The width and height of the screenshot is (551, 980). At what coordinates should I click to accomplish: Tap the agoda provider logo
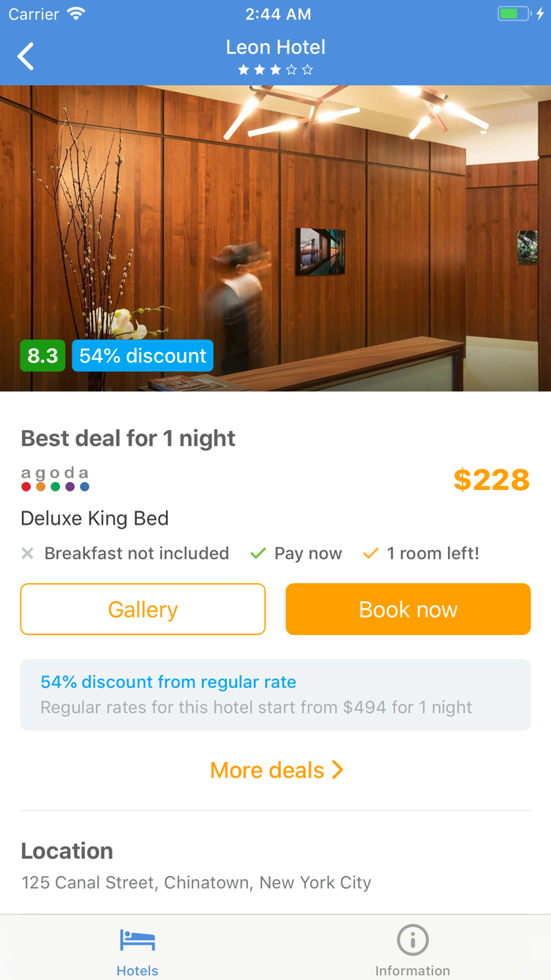pos(55,477)
